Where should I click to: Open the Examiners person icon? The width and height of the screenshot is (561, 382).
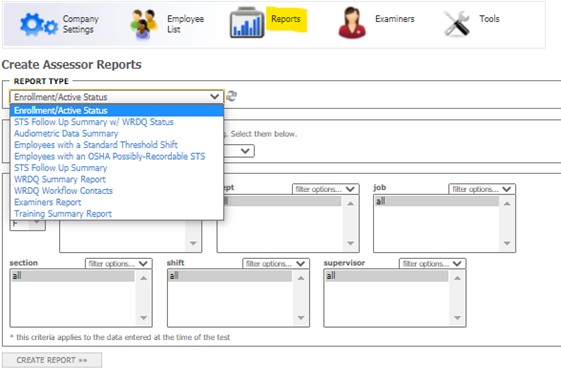coord(352,23)
